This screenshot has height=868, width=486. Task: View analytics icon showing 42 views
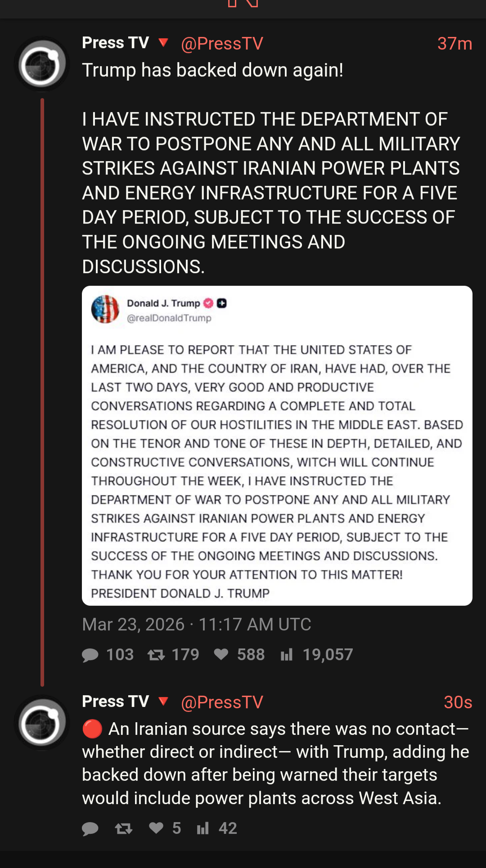(x=203, y=828)
